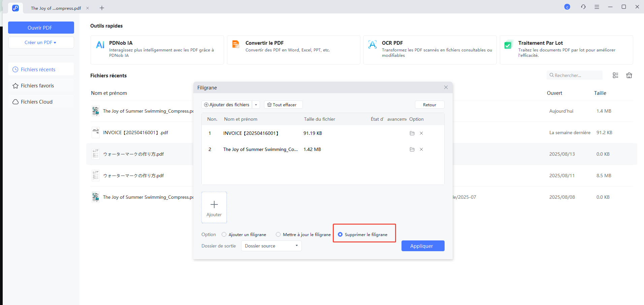Expand the Ajouter des fichiers arrow
Viewport: 644px width, 305px height.
click(x=256, y=105)
